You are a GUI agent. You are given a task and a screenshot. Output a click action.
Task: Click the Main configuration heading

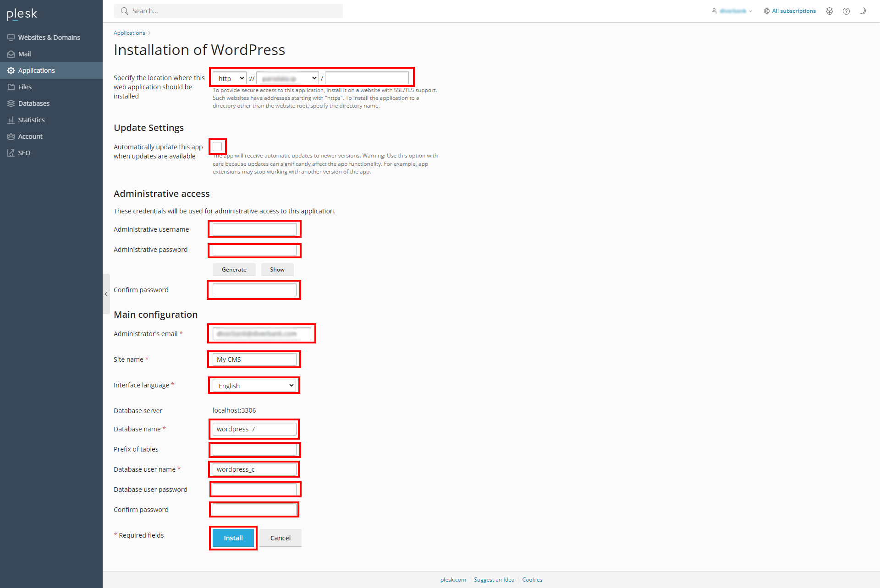(155, 315)
